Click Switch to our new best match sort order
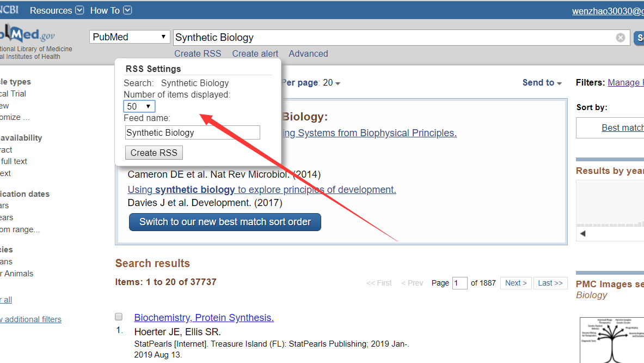 click(225, 222)
